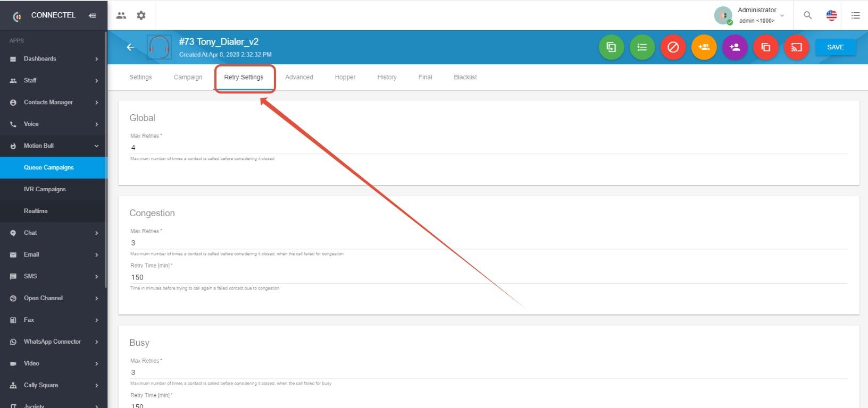Expand the Contacts Manager chevron

(96, 103)
